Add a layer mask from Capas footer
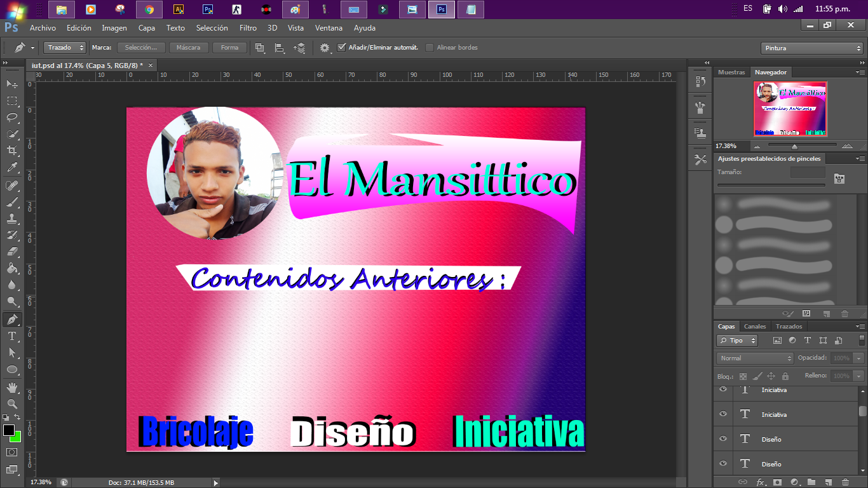The height and width of the screenshot is (488, 868). click(x=776, y=482)
